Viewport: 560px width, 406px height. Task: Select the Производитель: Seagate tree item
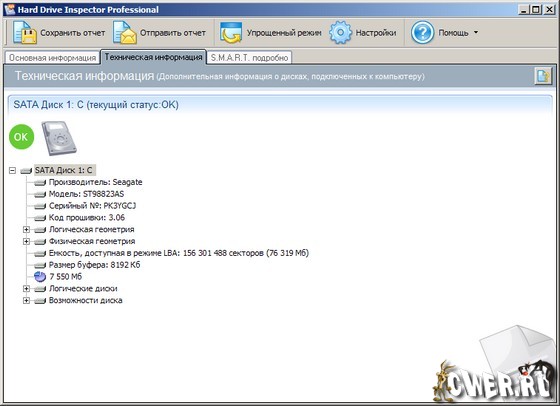coord(95,182)
